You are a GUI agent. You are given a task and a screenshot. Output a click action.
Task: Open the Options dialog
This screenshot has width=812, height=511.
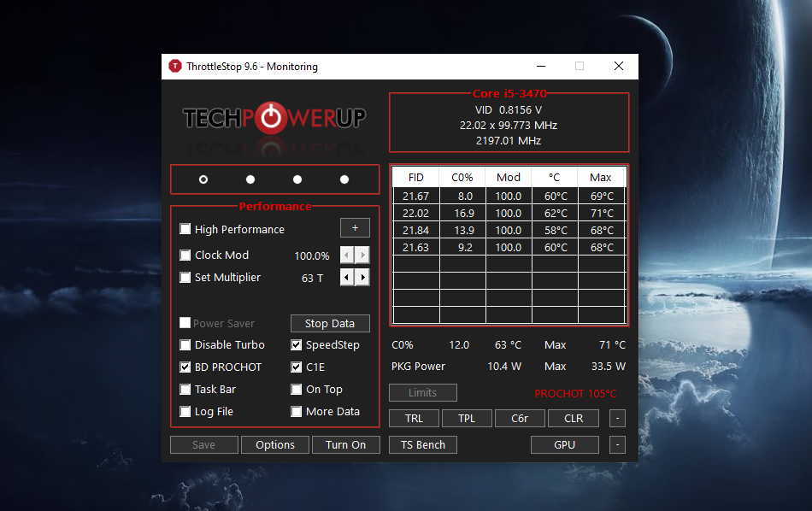coord(275,444)
